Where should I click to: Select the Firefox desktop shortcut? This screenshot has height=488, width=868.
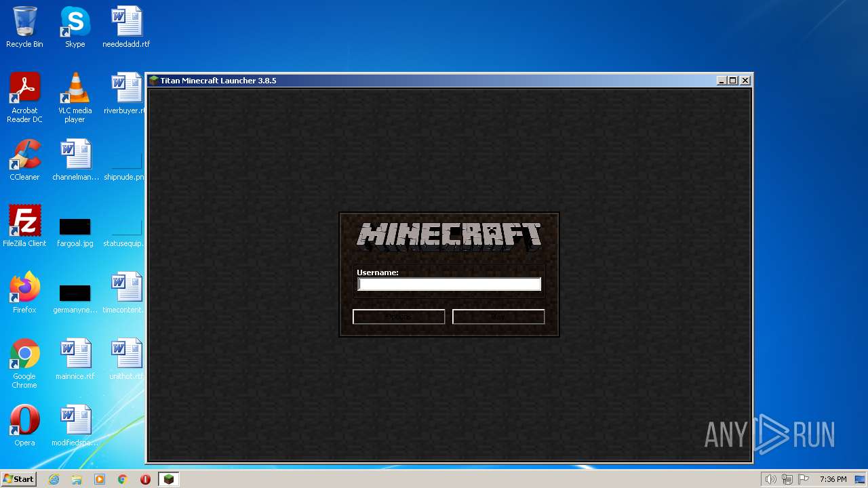coord(24,293)
